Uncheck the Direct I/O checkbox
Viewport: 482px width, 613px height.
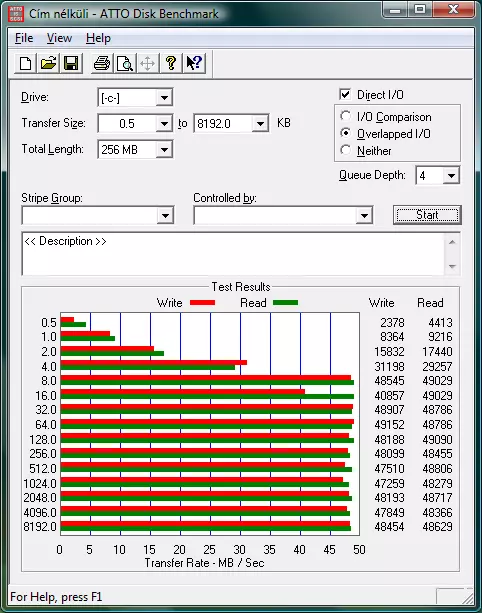(345, 94)
